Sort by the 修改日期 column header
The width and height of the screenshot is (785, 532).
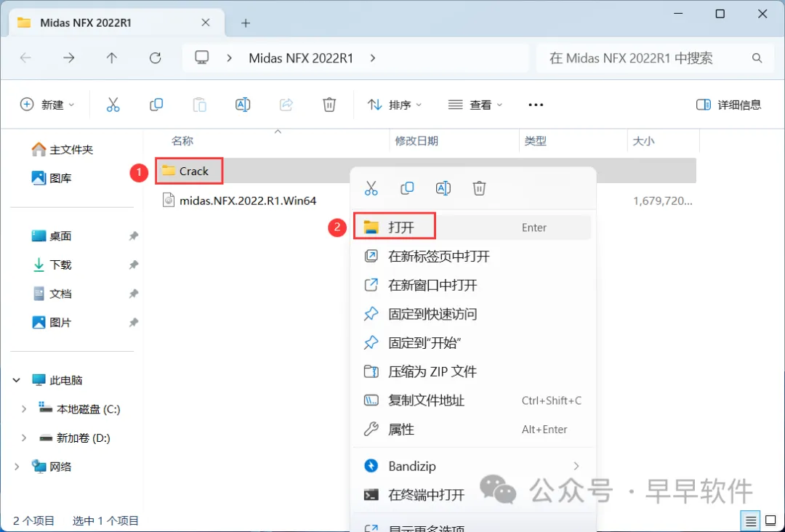(x=416, y=141)
